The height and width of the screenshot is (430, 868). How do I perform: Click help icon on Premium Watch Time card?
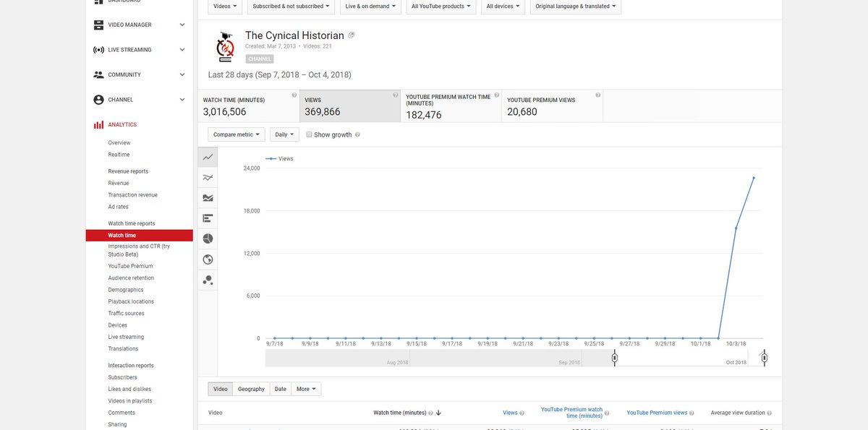coord(496,95)
